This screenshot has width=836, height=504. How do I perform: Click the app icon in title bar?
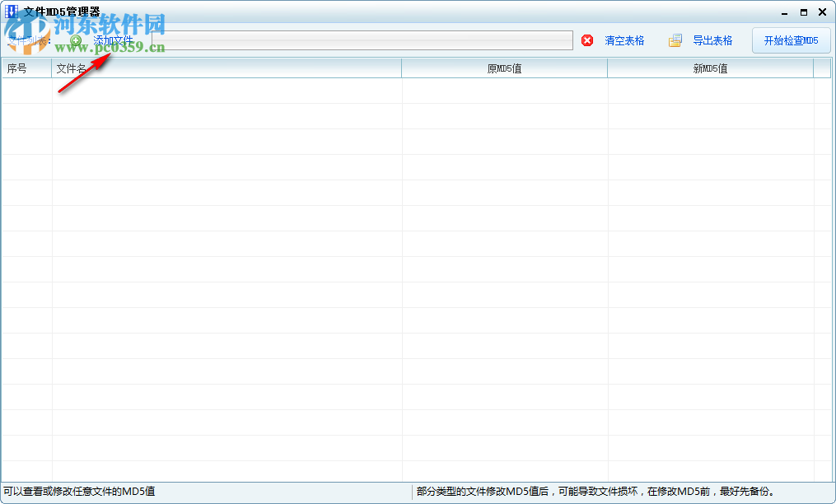tap(12, 12)
